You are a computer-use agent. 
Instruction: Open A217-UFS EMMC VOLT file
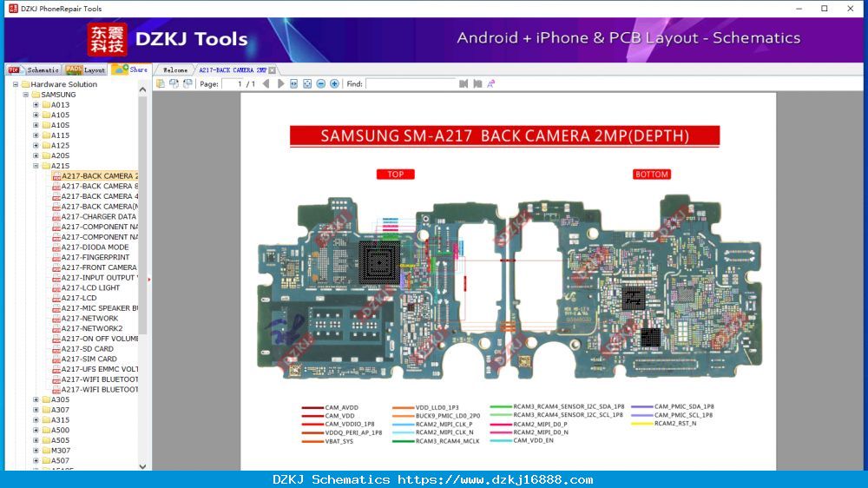click(100, 369)
